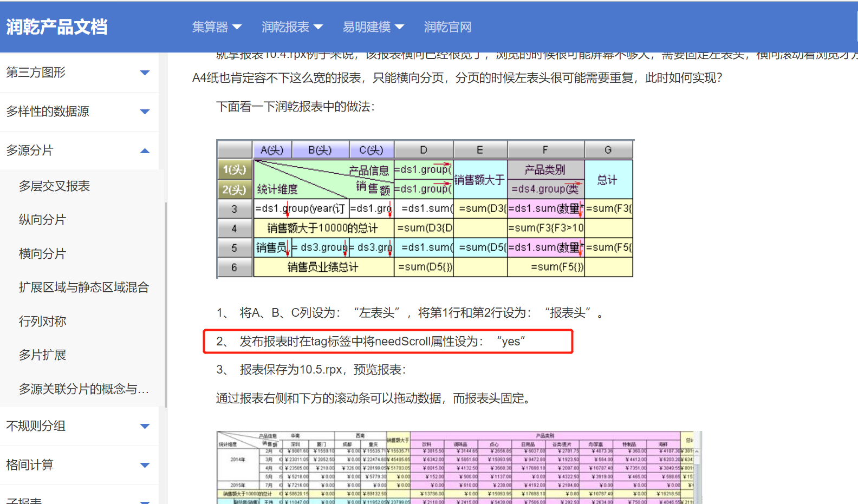Open the 集算器 dropdown menu

[216, 27]
